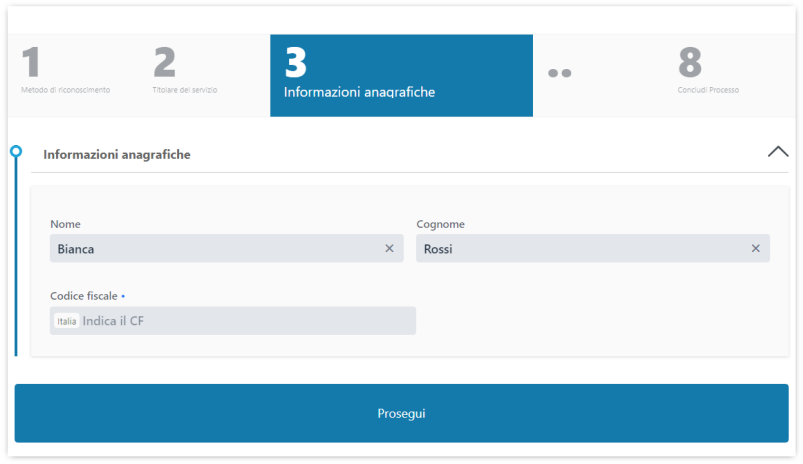Image resolution: width=803 pixels, height=464 pixels.
Task: Jump to step 8 Concludi Processo
Action: (708, 89)
